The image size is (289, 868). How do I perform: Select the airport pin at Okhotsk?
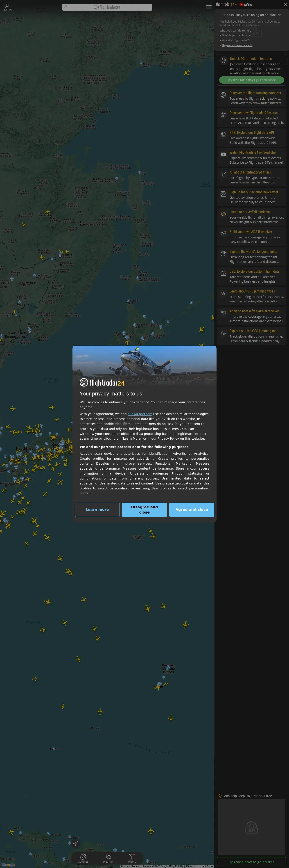pos(141,62)
